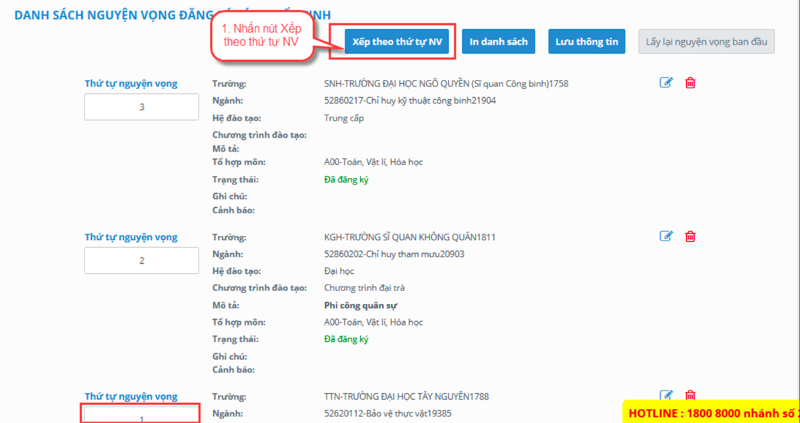Select the red-outlined order field containing 1
This screenshot has width=800, height=423.
coord(141,415)
